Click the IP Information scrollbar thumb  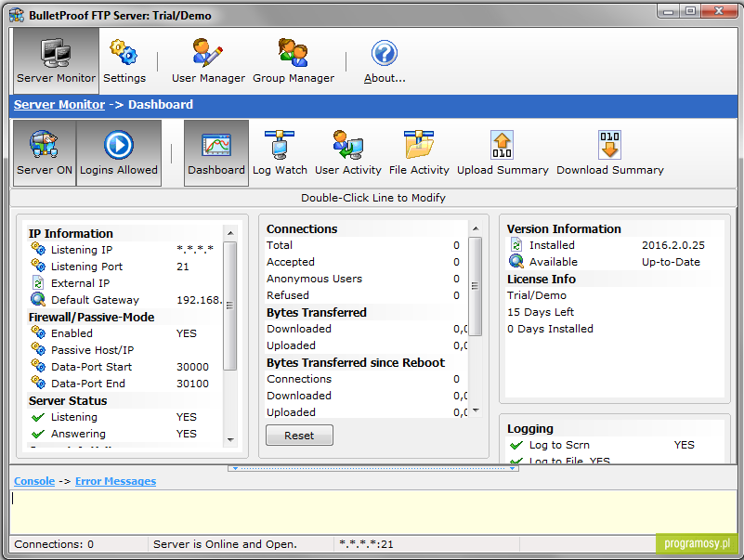[230, 306]
